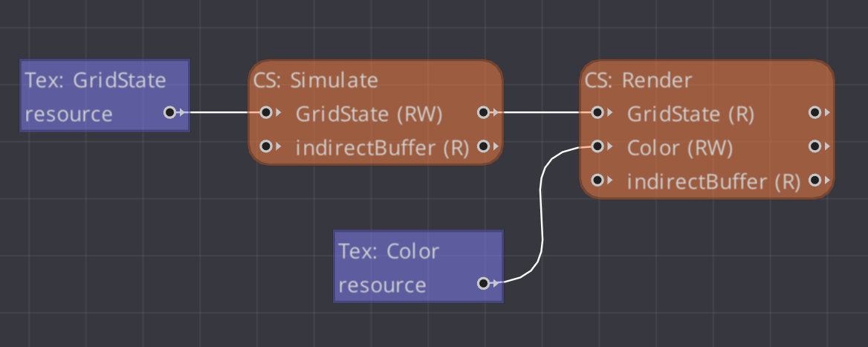This screenshot has height=347, width=868.
Task: Select the Tex: Color node by its title
Action: pos(389,250)
